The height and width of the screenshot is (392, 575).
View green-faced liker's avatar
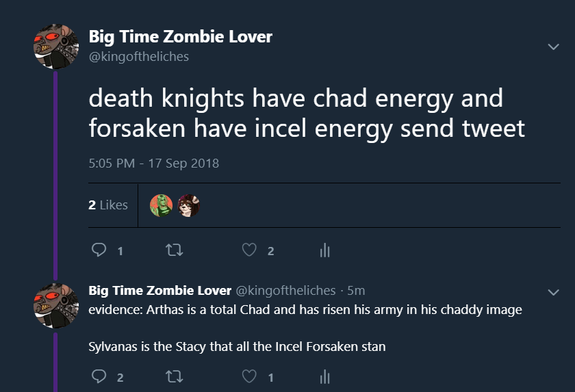pos(161,205)
